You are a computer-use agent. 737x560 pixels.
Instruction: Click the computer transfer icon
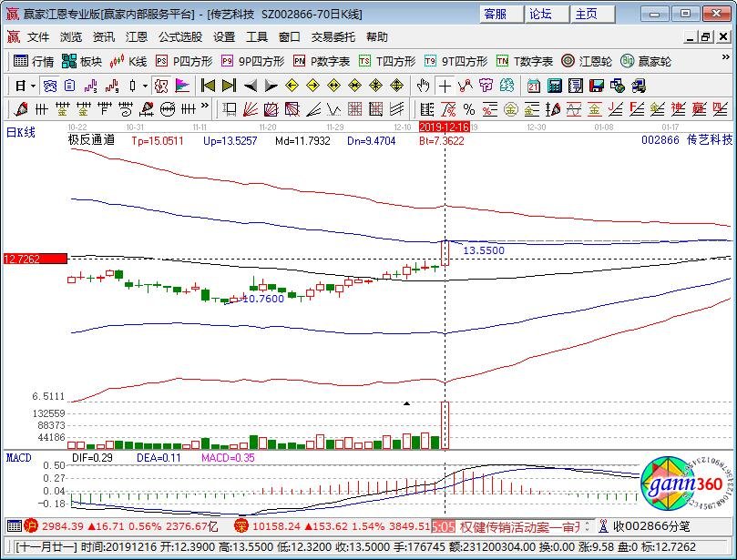click(639, 86)
